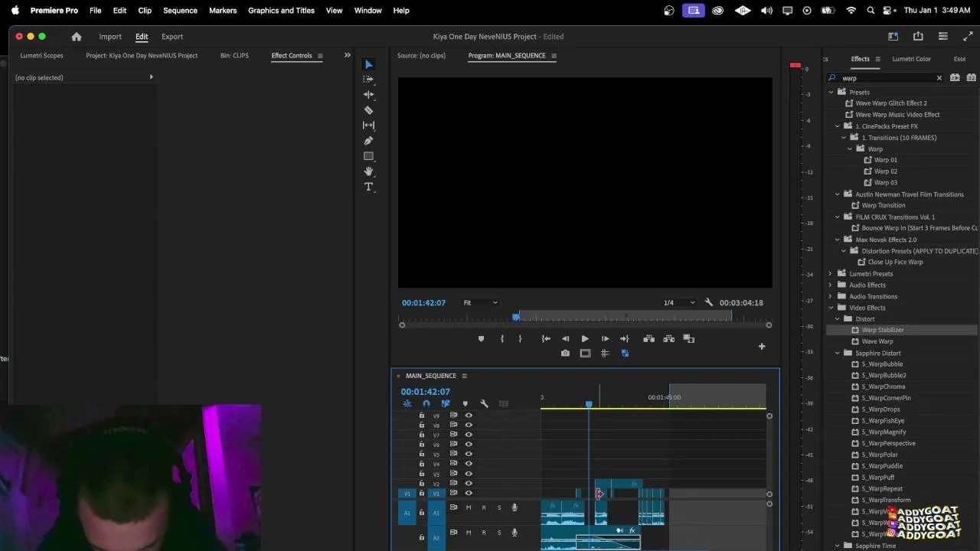
Task: Click Mark In button
Action: coord(502,339)
